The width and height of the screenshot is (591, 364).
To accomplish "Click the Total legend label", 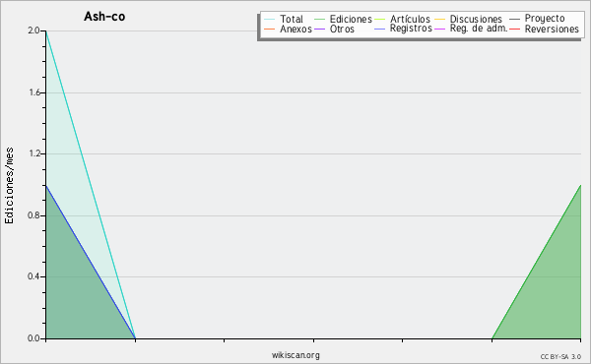I will pyautogui.click(x=291, y=19).
